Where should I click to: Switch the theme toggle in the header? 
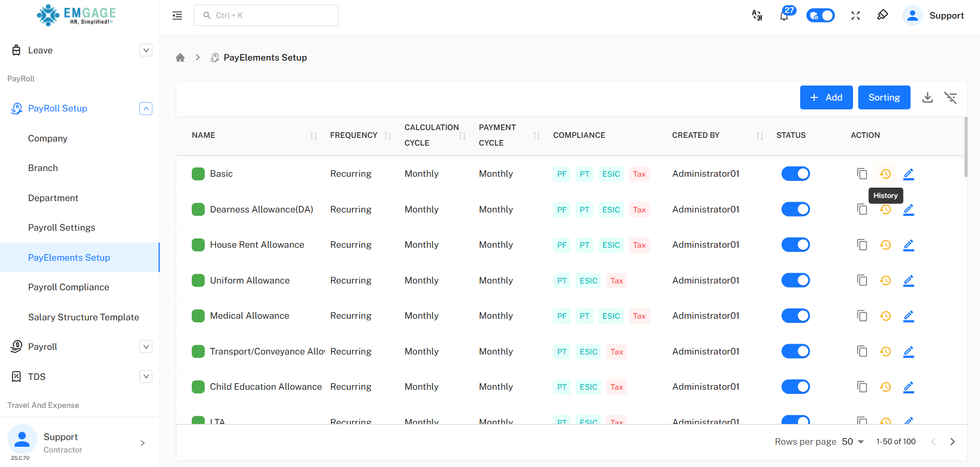pyautogui.click(x=820, y=16)
